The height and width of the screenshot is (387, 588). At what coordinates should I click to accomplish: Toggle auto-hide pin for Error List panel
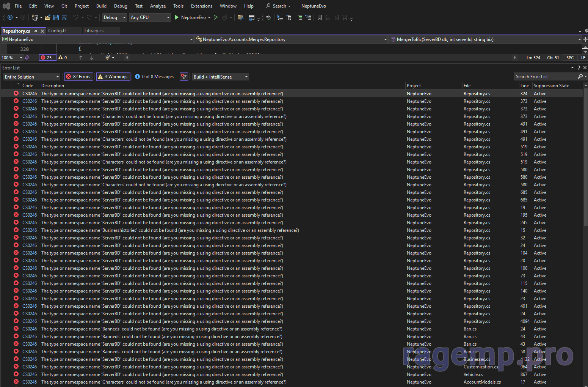579,68
